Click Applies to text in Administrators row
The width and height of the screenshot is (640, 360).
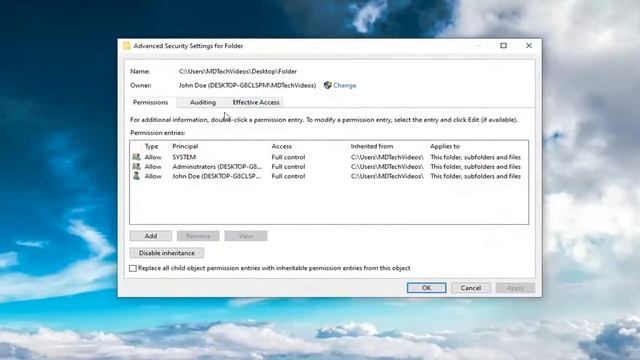476,167
